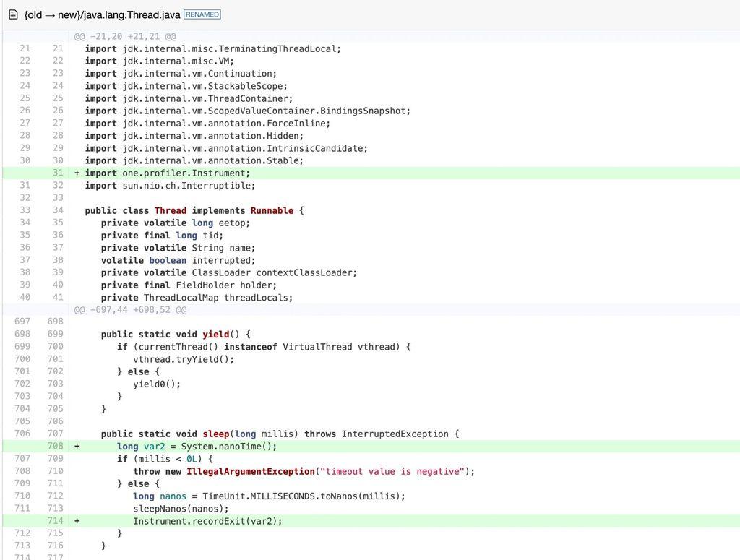Select new line number 708
Screen dimensions: 740x560
pos(55,447)
